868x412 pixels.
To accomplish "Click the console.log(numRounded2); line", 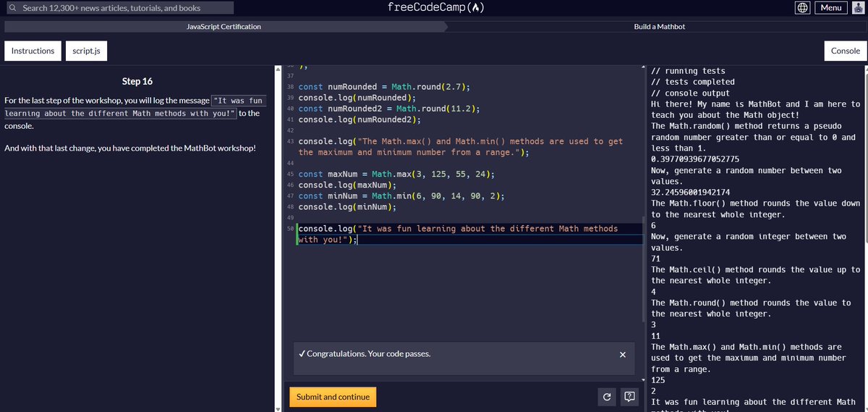I will 359,119.
